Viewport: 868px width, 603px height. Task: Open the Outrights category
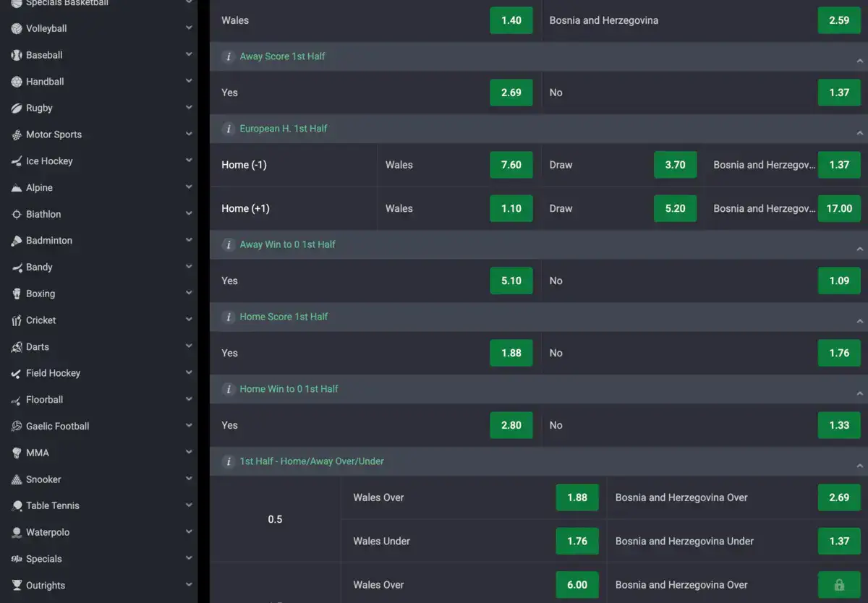tap(98, 585)
